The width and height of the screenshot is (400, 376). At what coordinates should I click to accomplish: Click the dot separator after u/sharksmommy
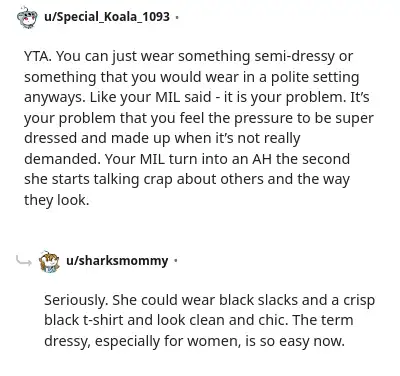coord(176,261)
